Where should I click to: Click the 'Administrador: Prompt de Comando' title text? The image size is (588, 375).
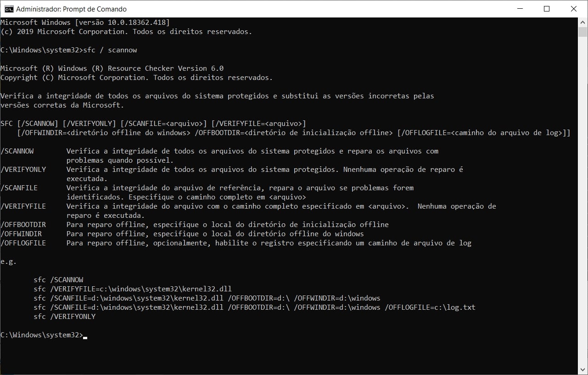(x=71, y=9)
